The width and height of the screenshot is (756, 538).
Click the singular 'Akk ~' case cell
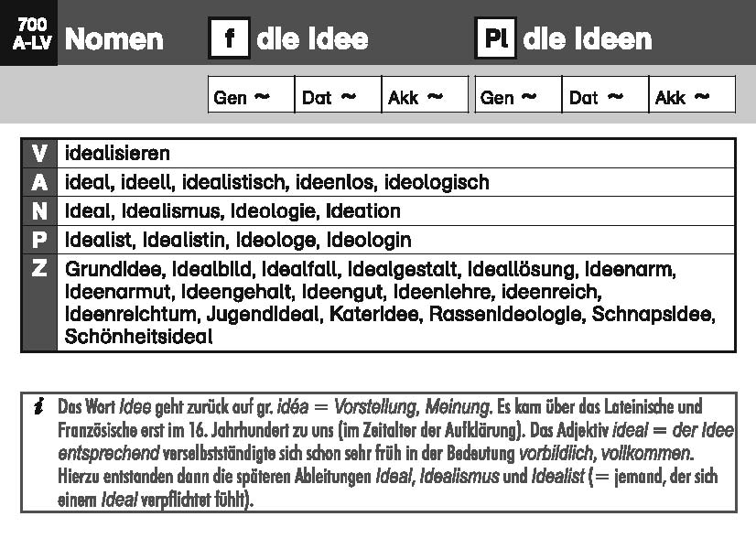424,95
